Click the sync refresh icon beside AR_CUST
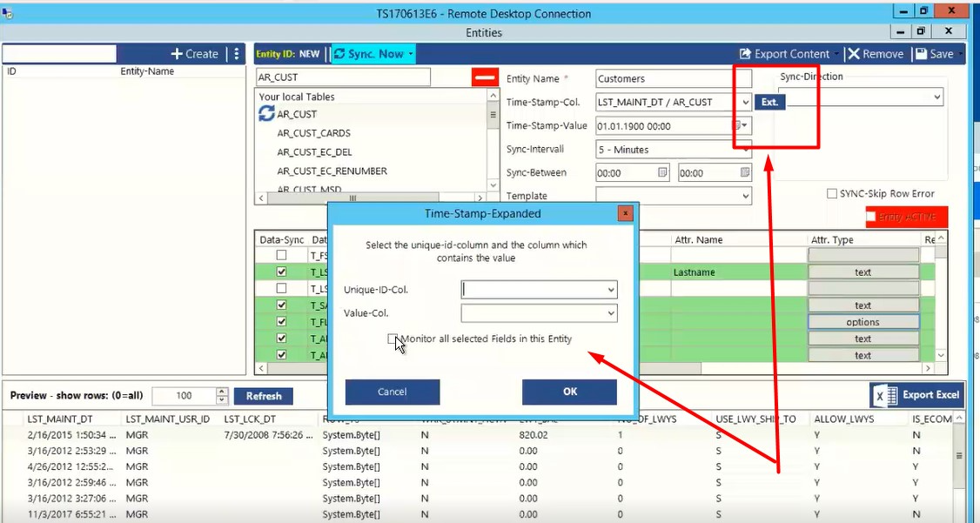Screen dimensions: 980x523 (266, 114)
